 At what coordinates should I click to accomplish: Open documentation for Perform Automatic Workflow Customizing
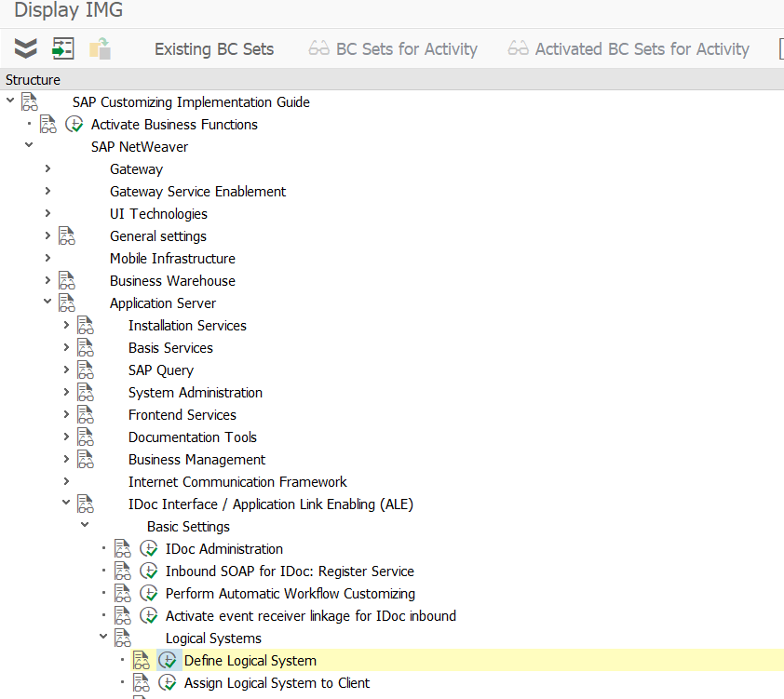click(123, 593)
